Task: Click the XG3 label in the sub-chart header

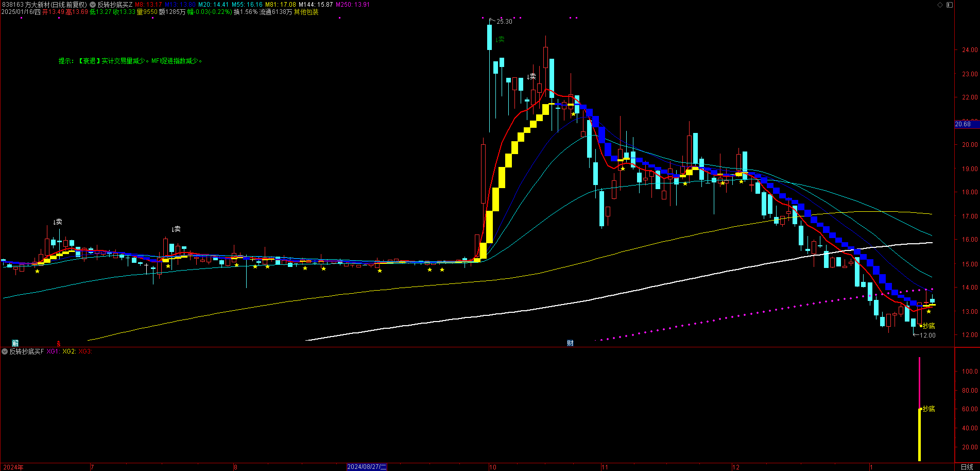Action: point(85,351)
